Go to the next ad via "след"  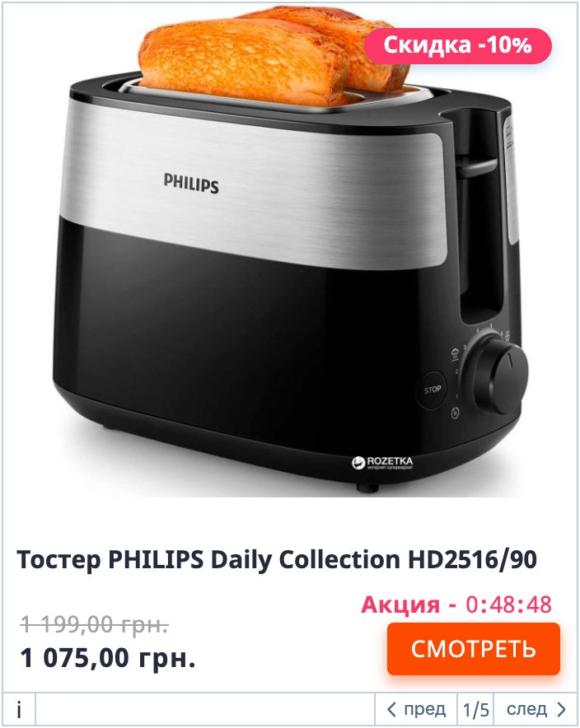coord(536,709)
